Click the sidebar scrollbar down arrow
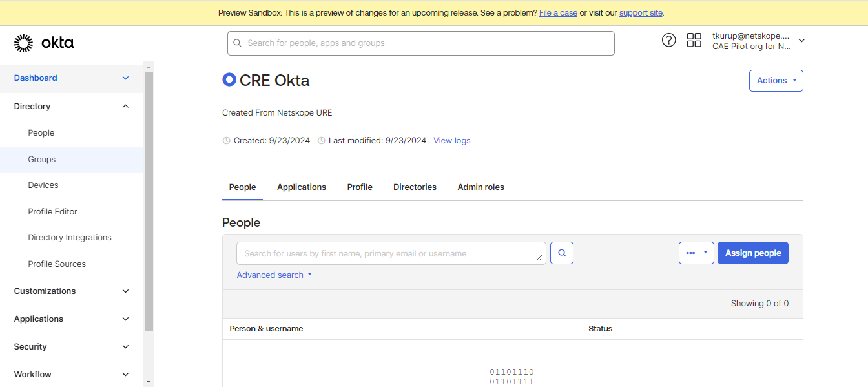The width and height of the screenshot is (868, 387). 149,382
